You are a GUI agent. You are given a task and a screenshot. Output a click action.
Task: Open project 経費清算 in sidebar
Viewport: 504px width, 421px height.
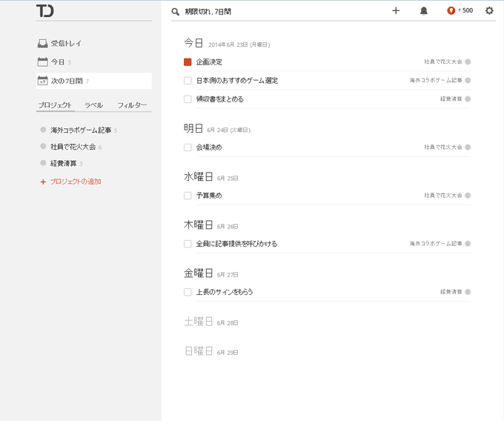[x=63, y=164]
